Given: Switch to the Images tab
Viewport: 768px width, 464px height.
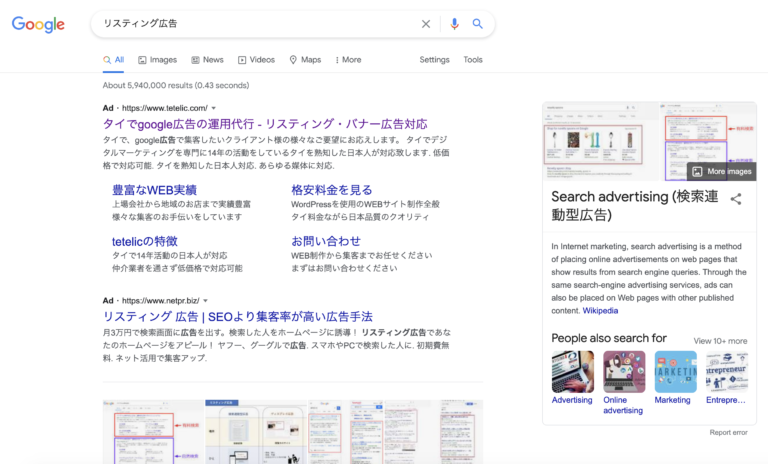Looking at the screenshot, I should pos(157,60).
